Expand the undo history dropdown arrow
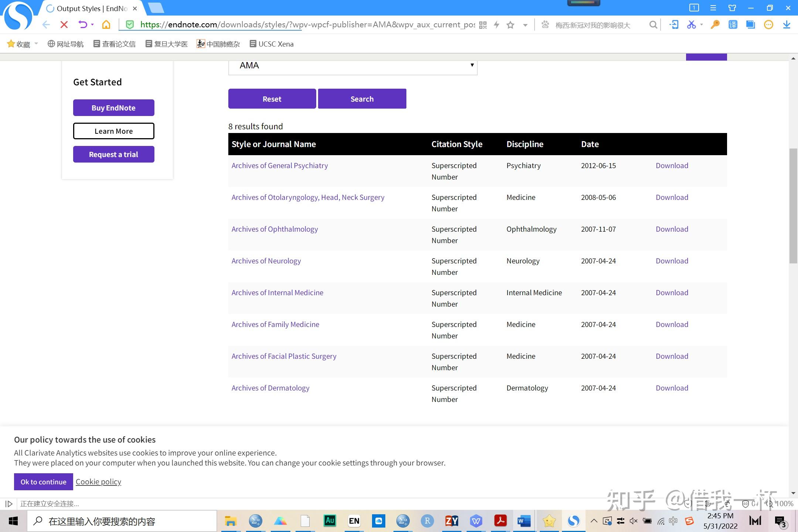Viewport: 798px width, 532px height. [92, 25]
